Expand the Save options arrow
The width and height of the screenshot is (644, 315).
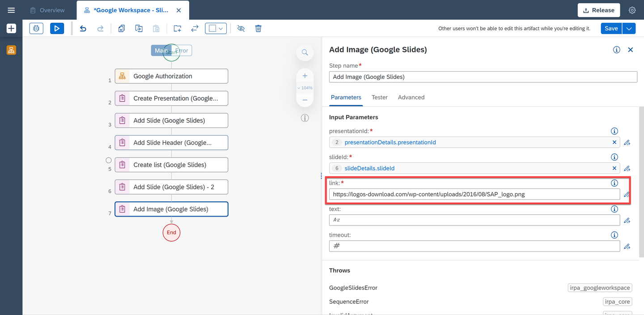point(629,29)
